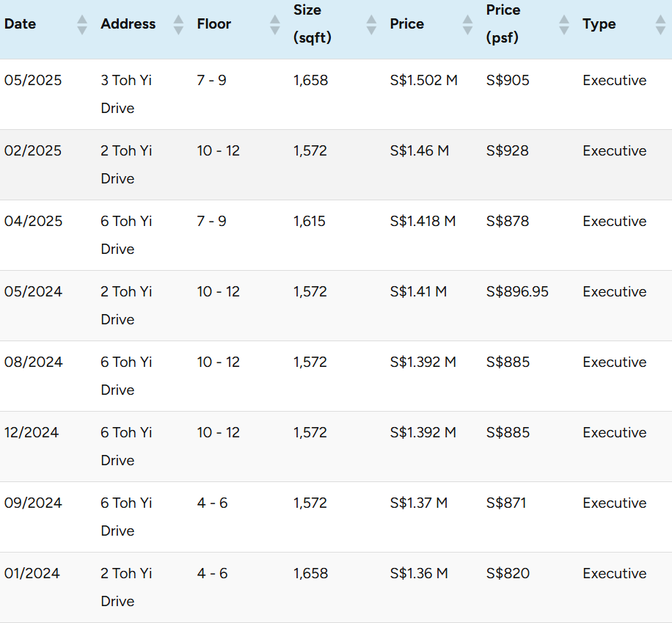Sort by Price (psf) using its arrows
Screen dimensions: 672x623
[x=563, y=24]
